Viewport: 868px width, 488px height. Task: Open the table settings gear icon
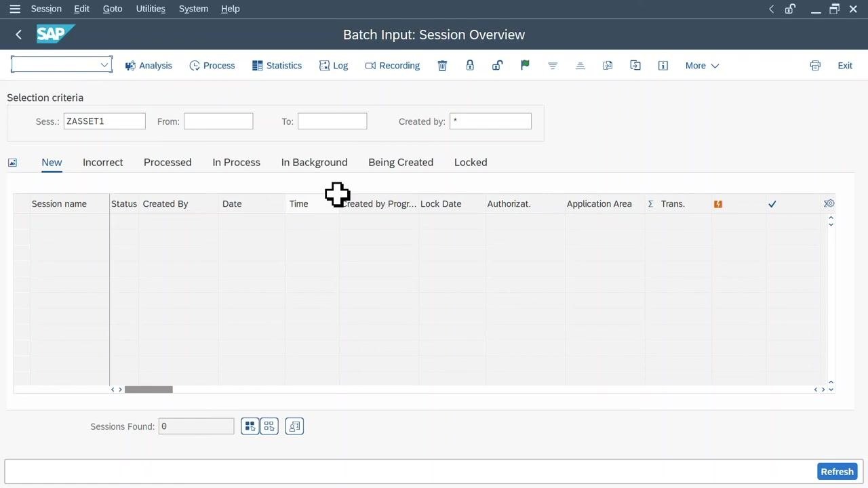tap(829, 203)
